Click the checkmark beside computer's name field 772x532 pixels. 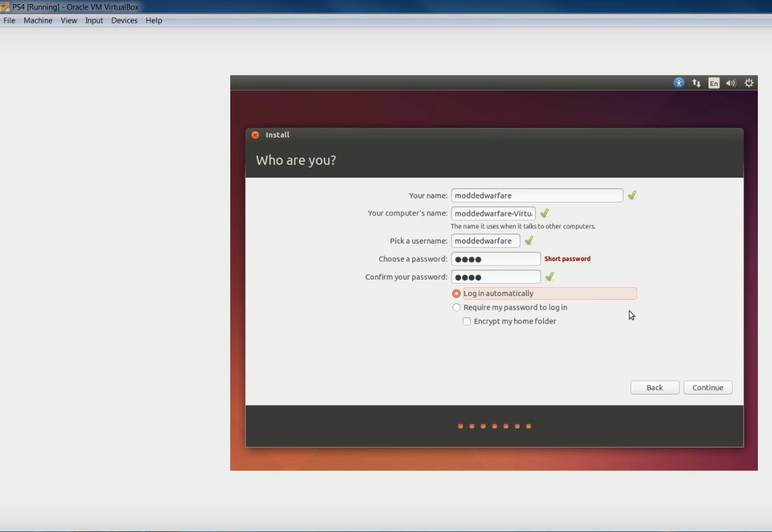coord(544,213)
